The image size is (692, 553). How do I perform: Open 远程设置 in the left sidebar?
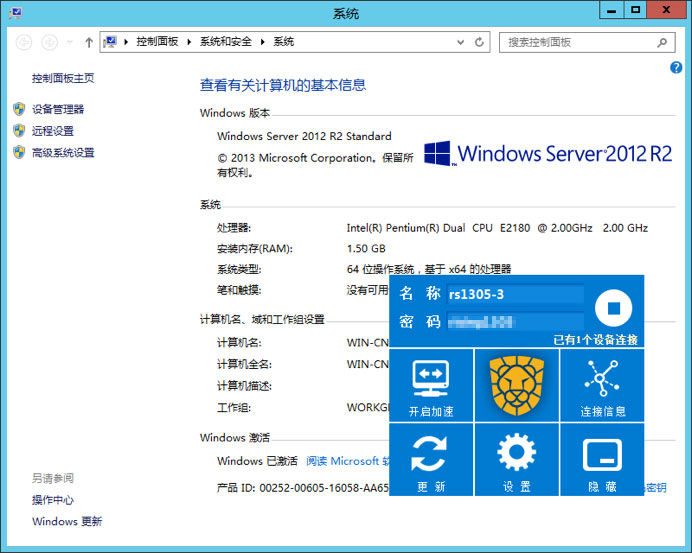point(52,131)
